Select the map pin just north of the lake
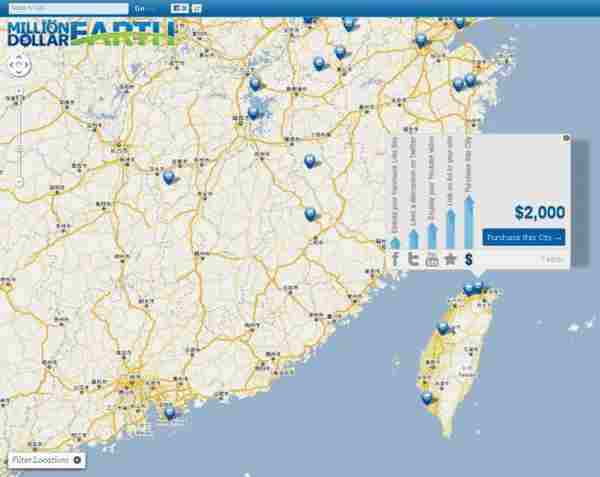The image size is (600, 477). tap(254, 84)
